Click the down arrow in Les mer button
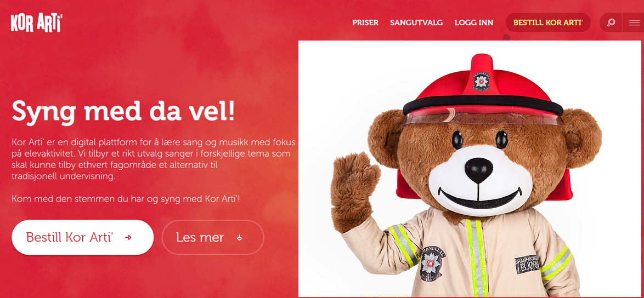644x298 pixels. click(x=240, y=238)
